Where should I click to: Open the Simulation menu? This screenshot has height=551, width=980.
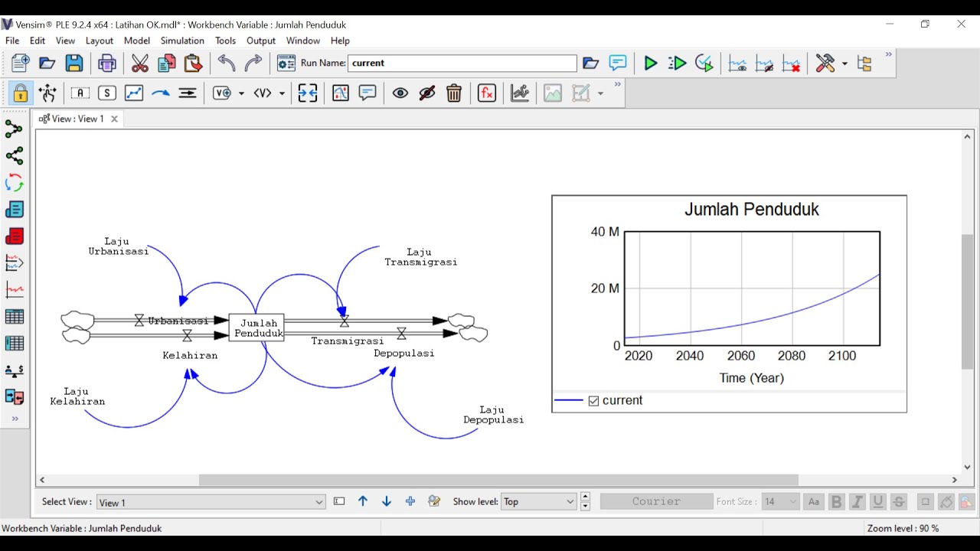182,41
